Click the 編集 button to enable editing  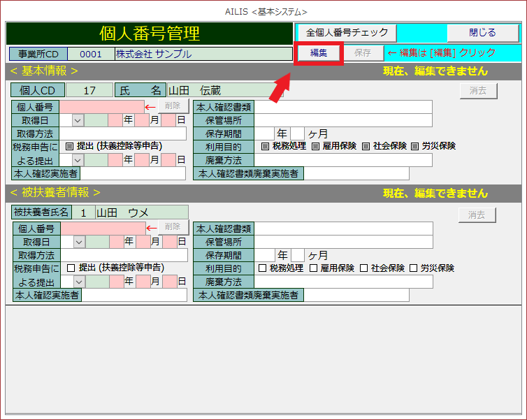click(318, 53)
